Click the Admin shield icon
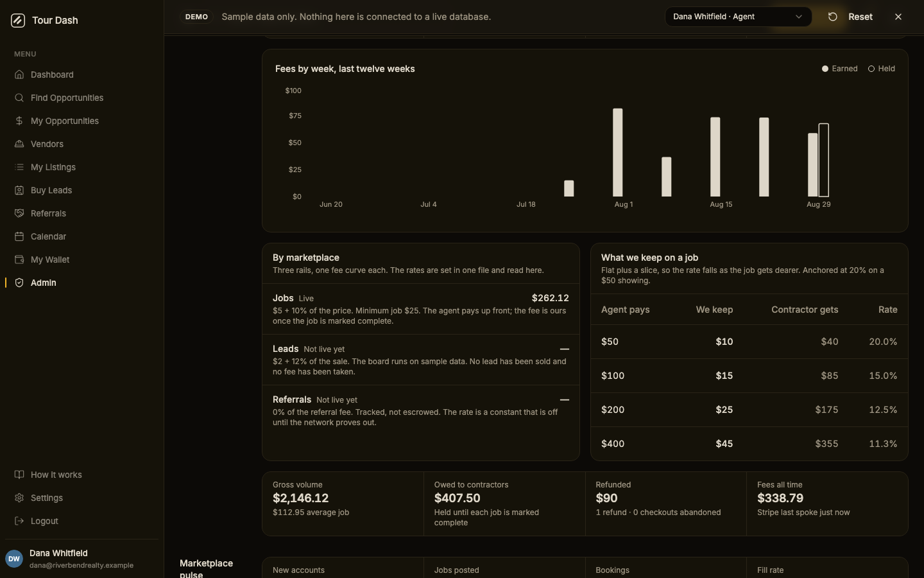The height and width of the screenshot is (578, 924). 19,283
